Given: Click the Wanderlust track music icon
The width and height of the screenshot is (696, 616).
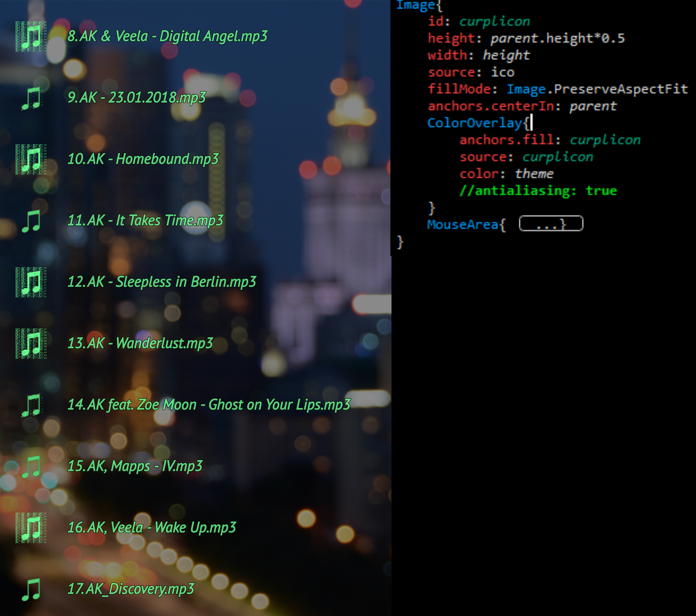Looking at the screenshot, I should point(31,344).
